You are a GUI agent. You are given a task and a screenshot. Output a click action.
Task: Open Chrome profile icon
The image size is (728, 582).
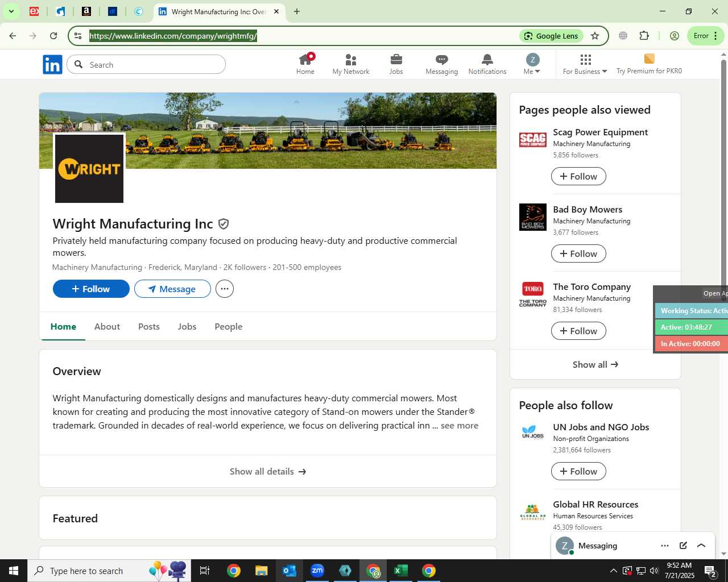pyautogui.click(x=675, y=36)
